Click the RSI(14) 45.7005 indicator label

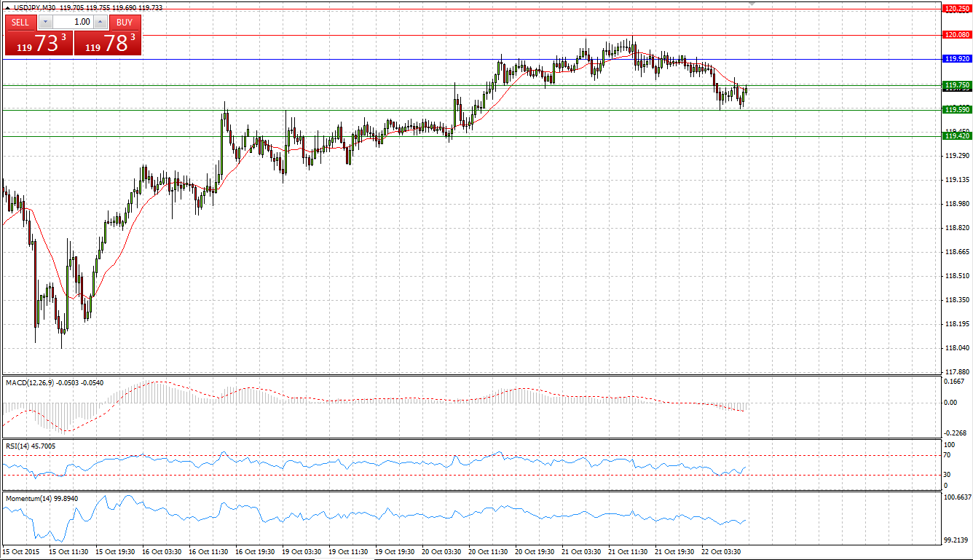30,446
